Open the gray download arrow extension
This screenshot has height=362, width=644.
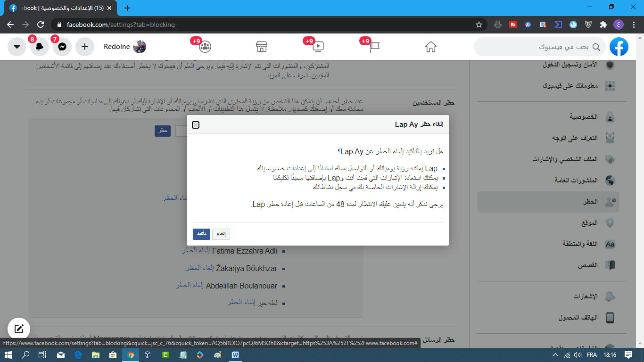[498, 25]
